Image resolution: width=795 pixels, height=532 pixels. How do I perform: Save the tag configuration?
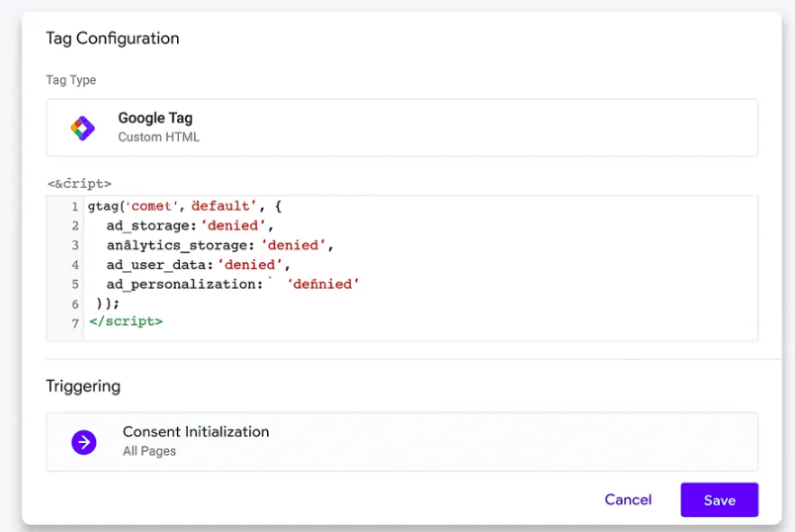[x=719, y=500]
